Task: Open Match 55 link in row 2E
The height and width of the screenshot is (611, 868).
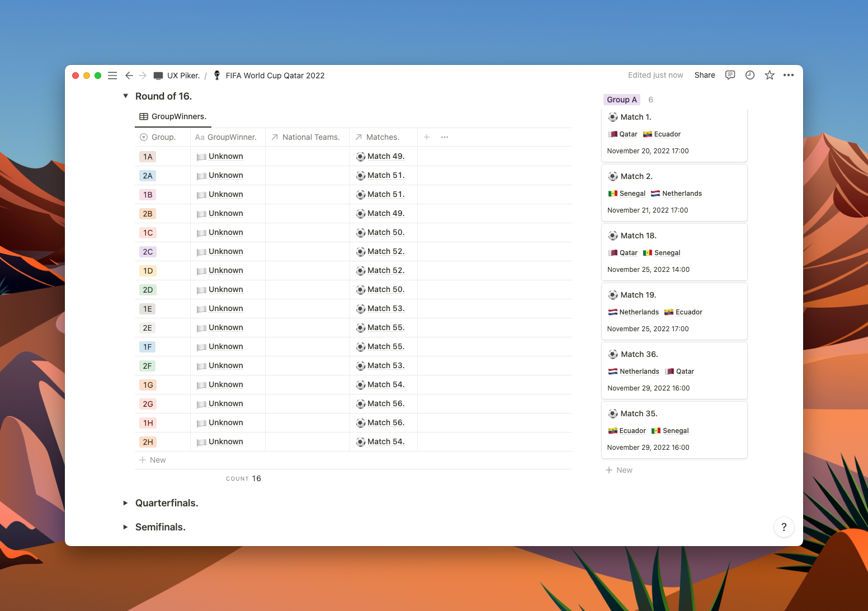Action: [x=386, y=327]
